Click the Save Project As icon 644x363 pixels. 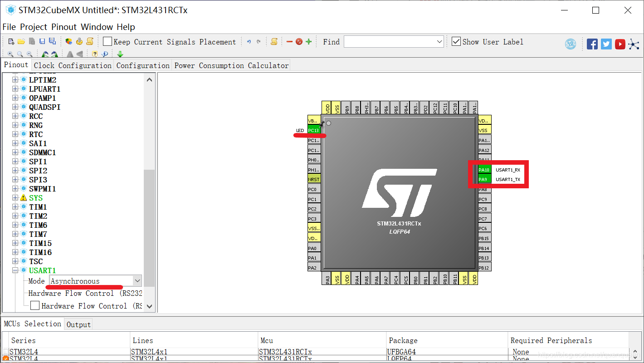coord(52,42)
